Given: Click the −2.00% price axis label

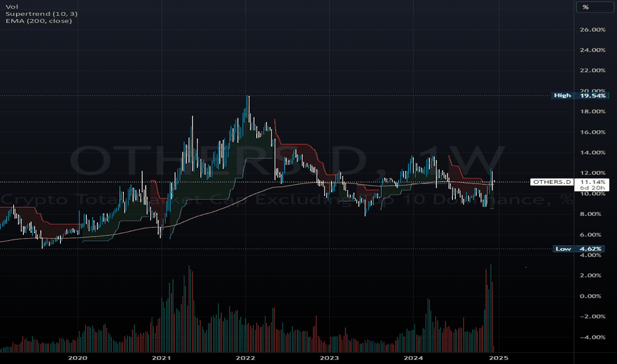Looking at the screenshot, I should 593,317.
